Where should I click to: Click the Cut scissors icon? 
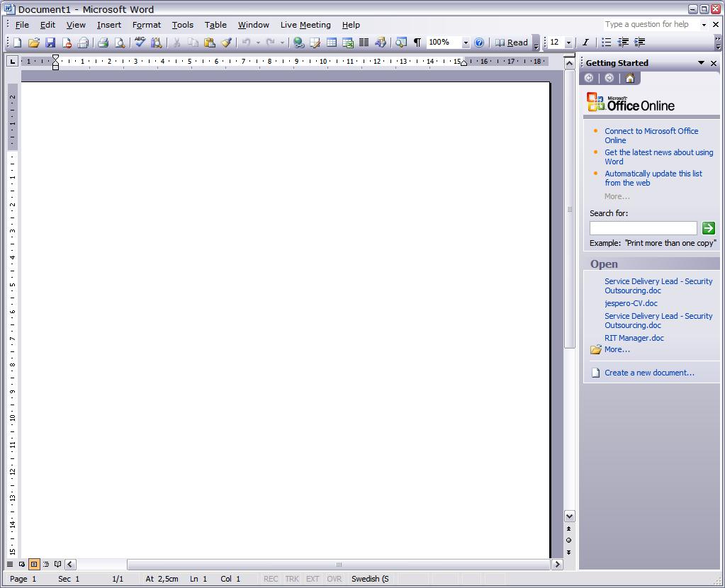(176, 43)
